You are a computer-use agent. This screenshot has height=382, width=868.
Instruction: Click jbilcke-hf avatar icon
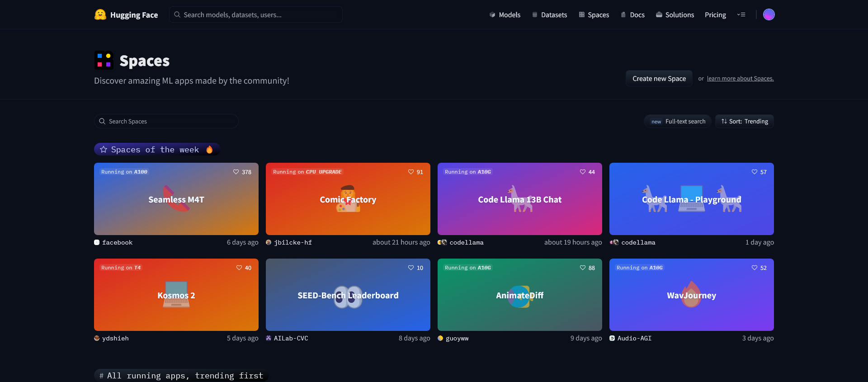(x=269, y=242)
